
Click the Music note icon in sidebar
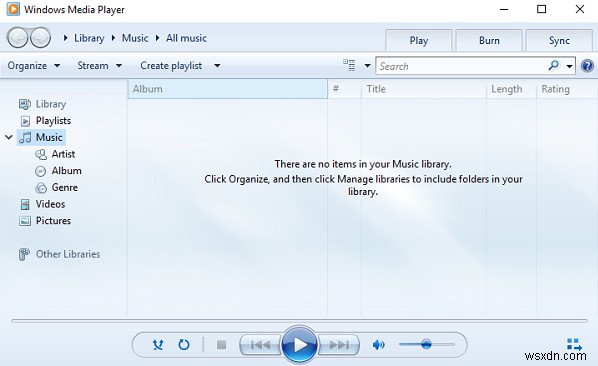(25, 137)
